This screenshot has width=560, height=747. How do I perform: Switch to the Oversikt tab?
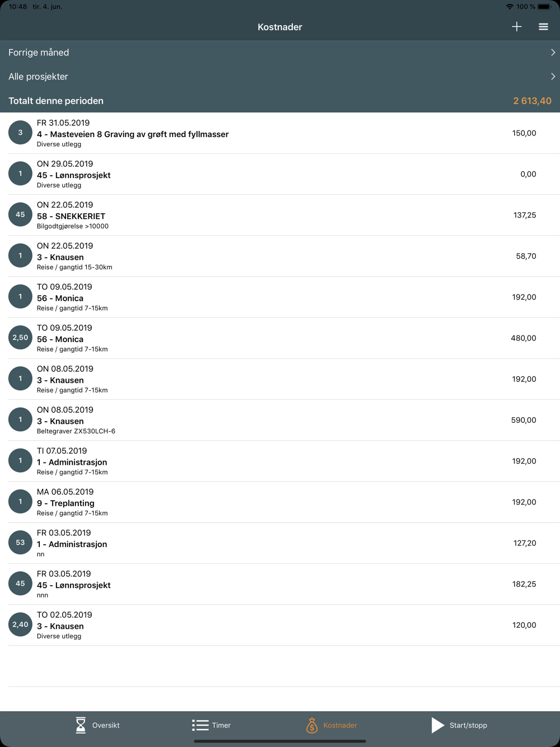click(106, 725)
